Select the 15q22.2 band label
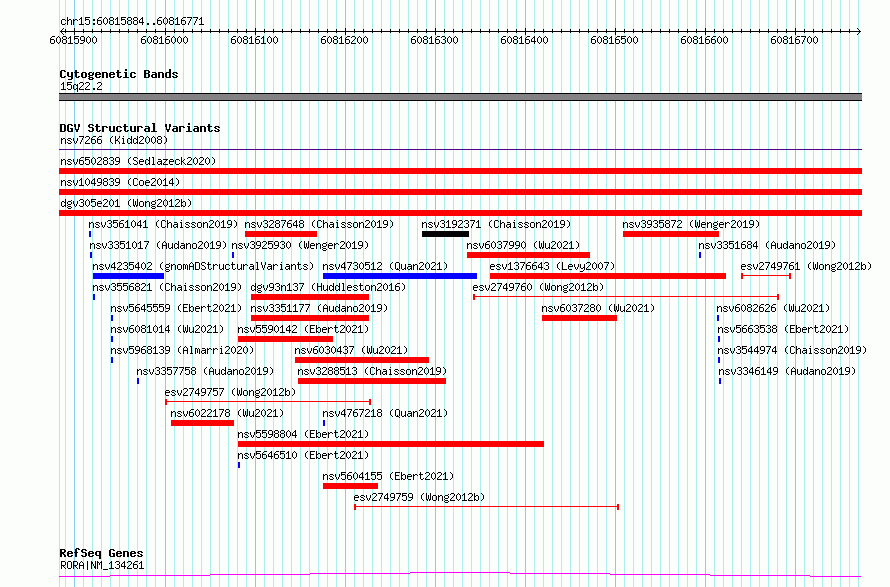This screenshot has width=890, height=587. (x=81, y=86)
